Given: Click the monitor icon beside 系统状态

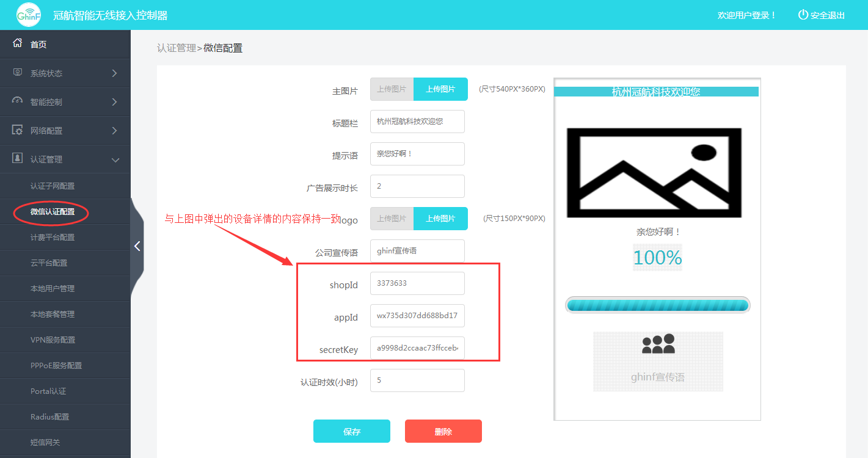Looking at the screenshot, I should click(x=17, y=73).
